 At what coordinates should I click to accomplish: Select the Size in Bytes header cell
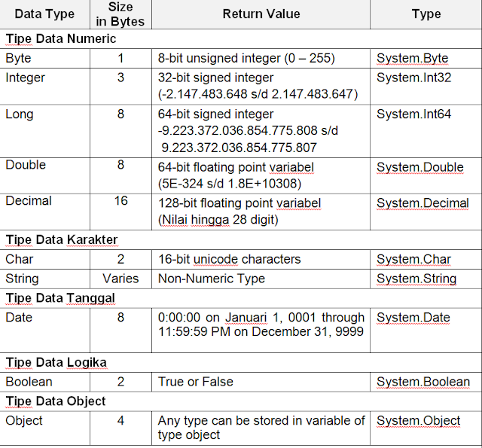[120, 14]
